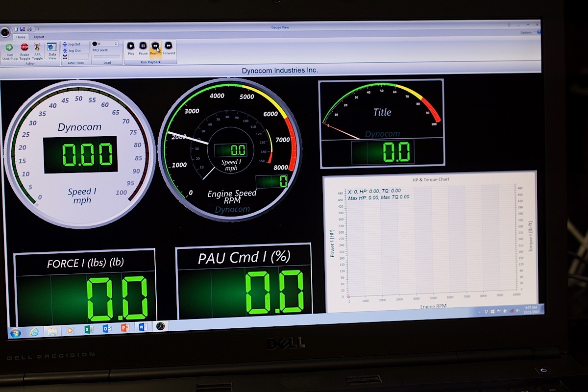This screenshot has width=588, height=392.
Task: Open the Options dropdown menu
Action: pyautogui.click(x=527, y=32)
